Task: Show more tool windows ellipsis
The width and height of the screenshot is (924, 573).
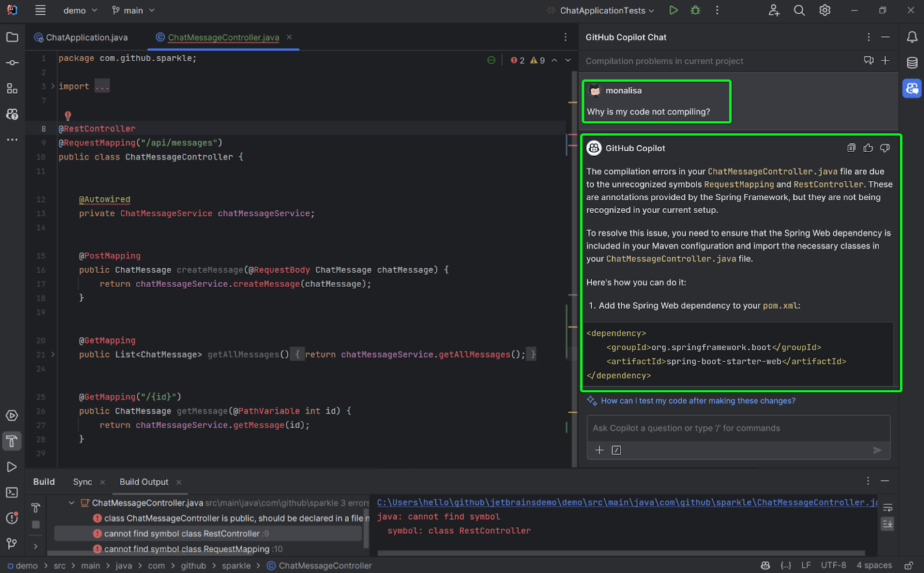Action: point(12,140)
